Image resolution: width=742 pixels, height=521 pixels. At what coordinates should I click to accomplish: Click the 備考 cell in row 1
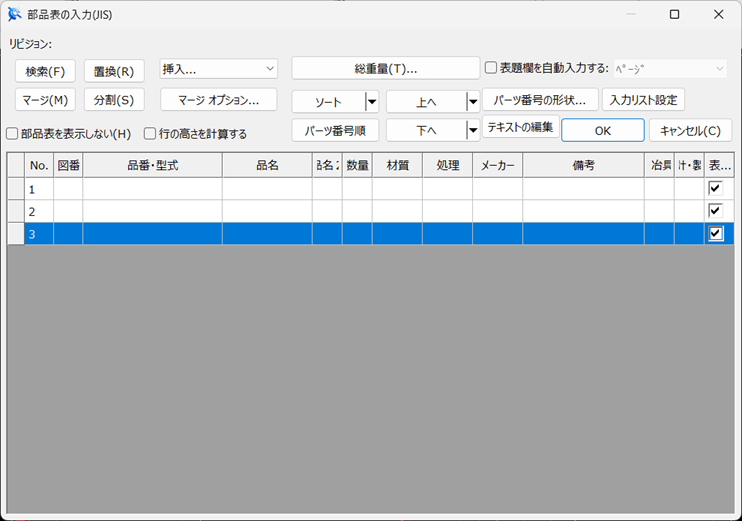(583, 189)
